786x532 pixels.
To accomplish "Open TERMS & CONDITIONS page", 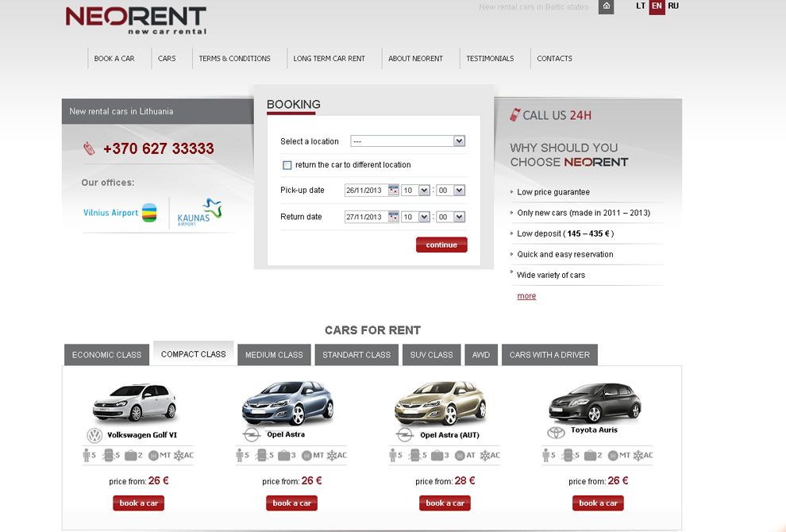I will tap(234, 58).
